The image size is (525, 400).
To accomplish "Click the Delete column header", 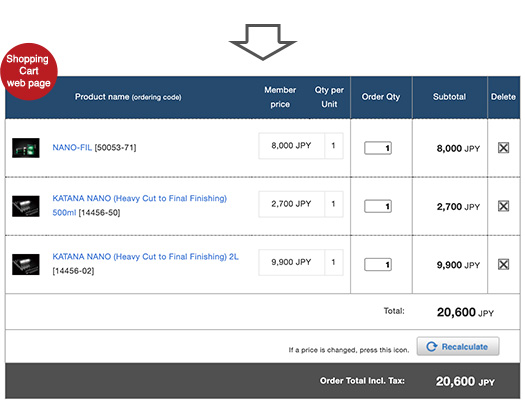I will click(503, 97).
